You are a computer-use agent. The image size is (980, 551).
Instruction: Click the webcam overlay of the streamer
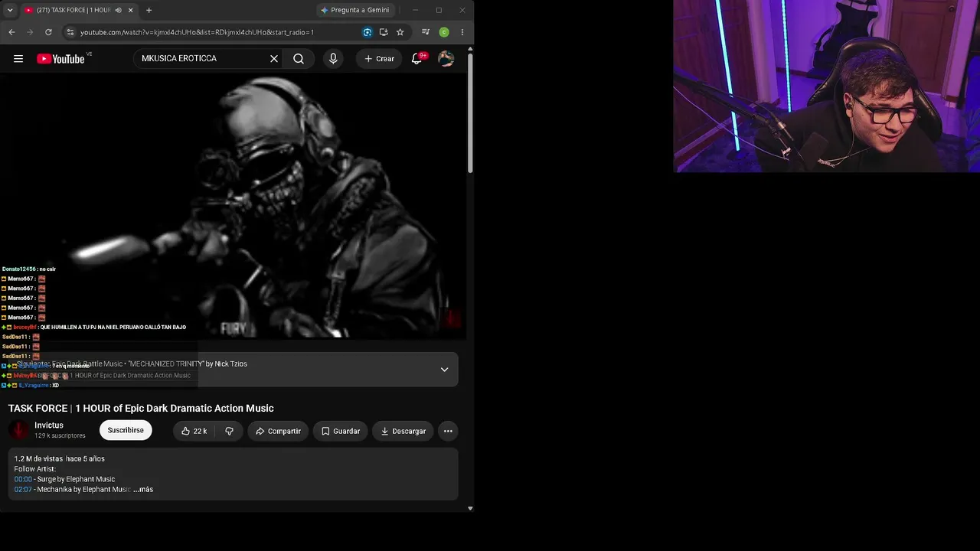pyautogui.click(x=827, y=86)
